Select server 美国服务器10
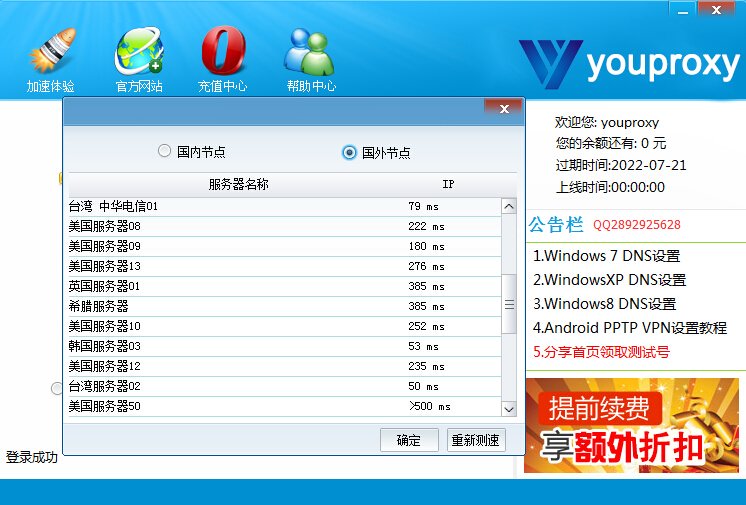The width and height of the screenshot is (746, 505). 285,327
